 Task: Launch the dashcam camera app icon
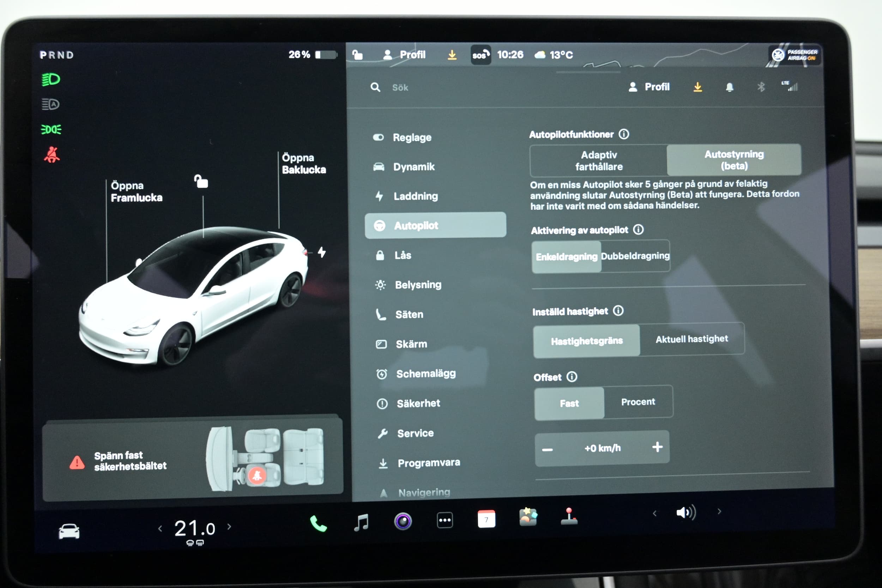coord(403,521)
